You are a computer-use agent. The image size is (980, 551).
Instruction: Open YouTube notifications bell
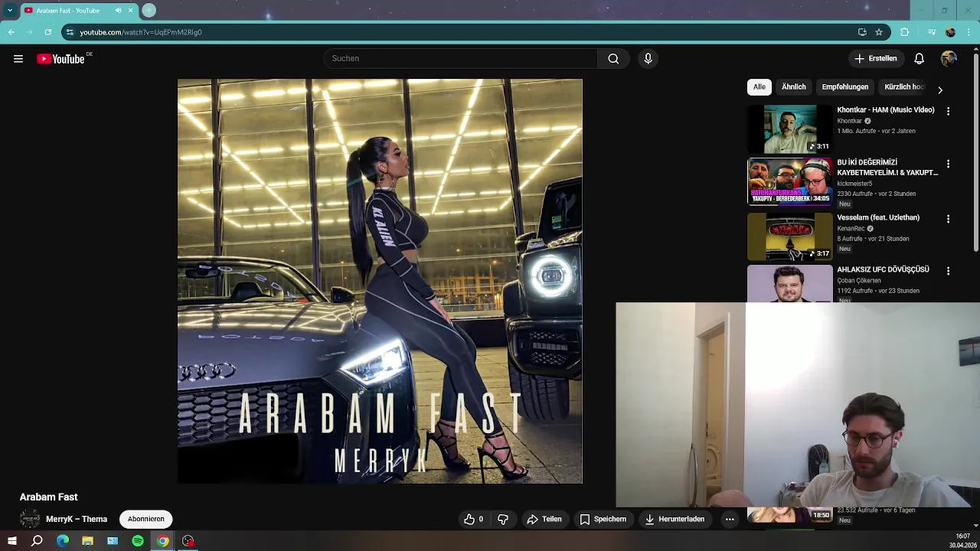point(919,59)
